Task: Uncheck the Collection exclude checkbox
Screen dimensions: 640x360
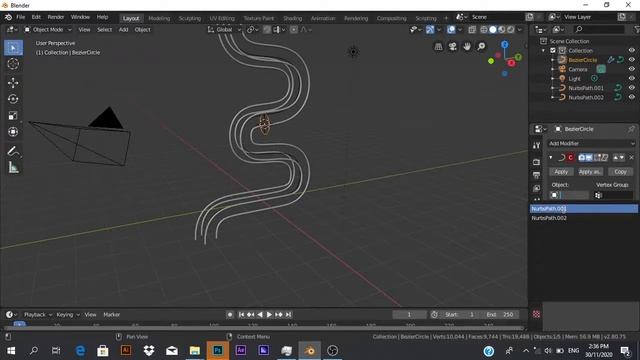Action: point(553,51)
